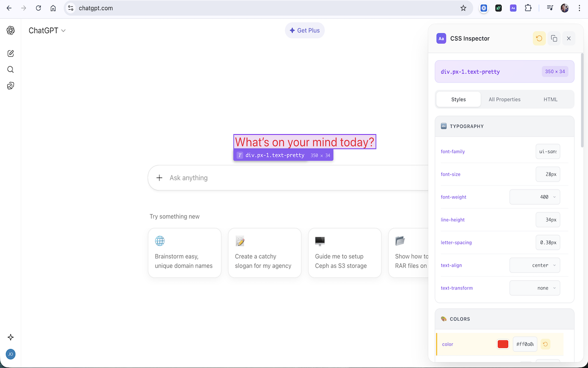Click the font-weight property label

pos(453,197)
